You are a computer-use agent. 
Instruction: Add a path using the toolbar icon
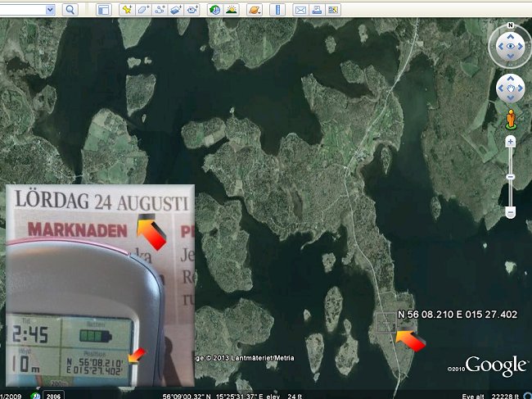(160, 10)
